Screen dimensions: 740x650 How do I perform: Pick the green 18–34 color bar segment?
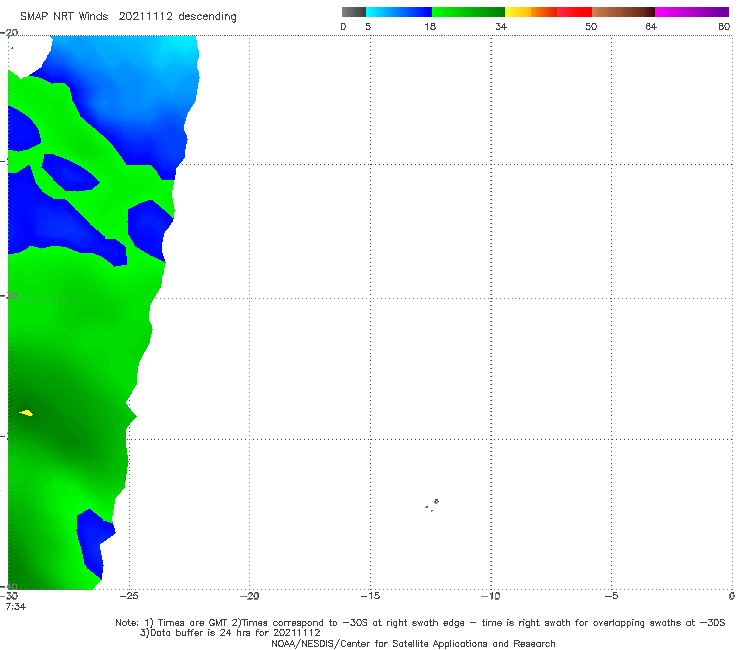469,12
